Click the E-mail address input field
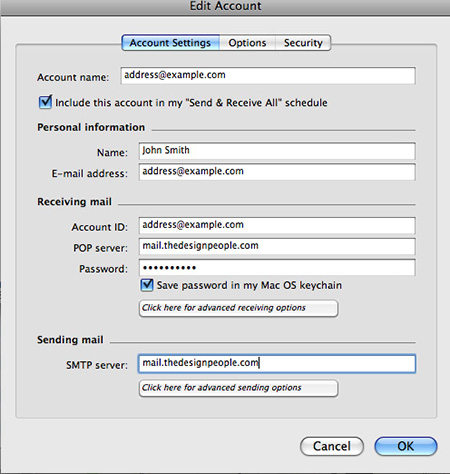 click(277, 172)
